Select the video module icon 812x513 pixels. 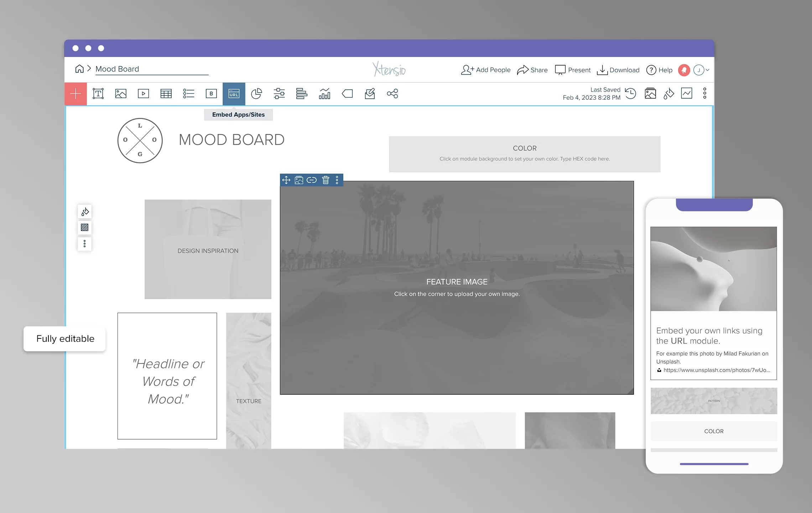click(x=143, y=94)
